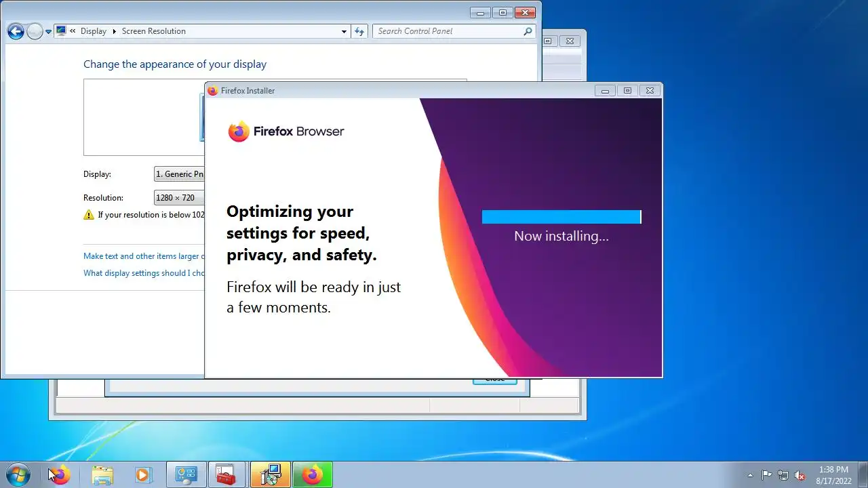Click 'Optimizing your settings' headline text
Image resolution: width=868 pixels, height=488 pixels.
[301, 233]
